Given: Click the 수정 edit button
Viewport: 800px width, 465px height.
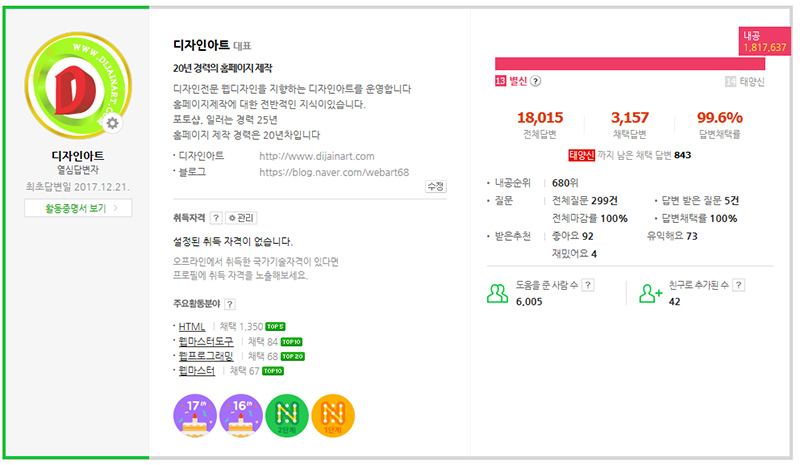Looking at the screenshot, I should point(436,187).
